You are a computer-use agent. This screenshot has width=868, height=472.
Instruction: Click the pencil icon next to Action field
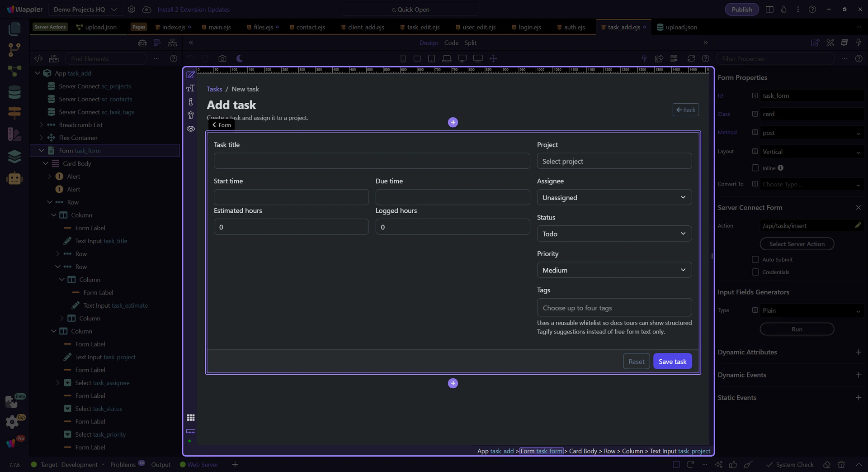858,225
